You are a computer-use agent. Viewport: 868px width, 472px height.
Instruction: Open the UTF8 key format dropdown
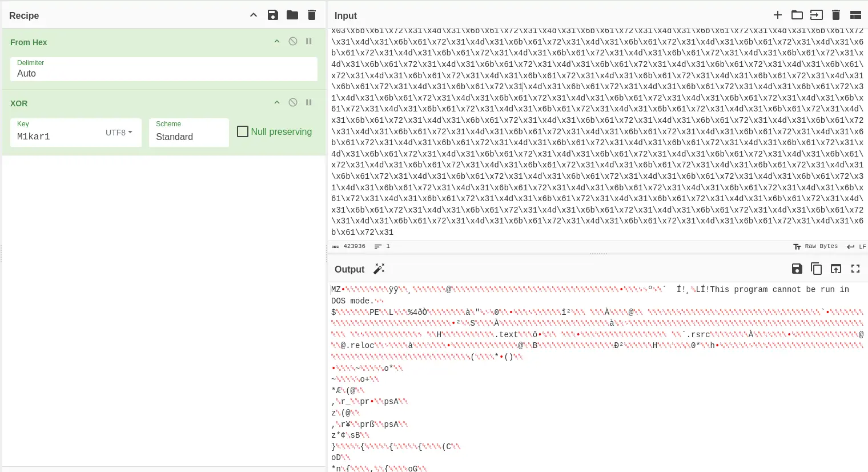119,133
